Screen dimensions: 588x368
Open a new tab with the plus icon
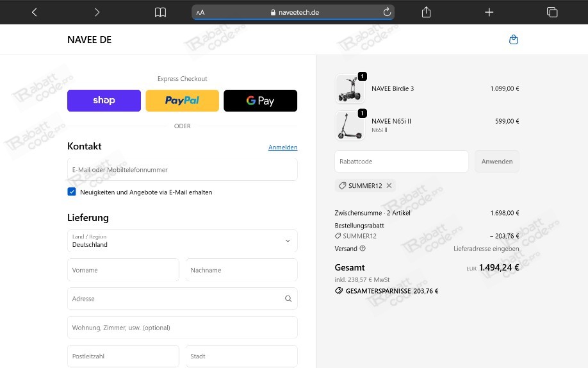pyautogui.click(x=489, y=12)
